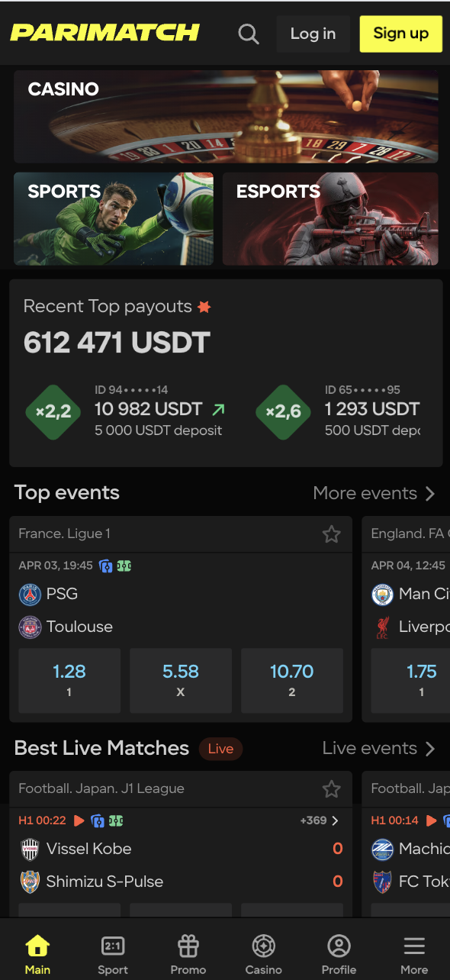Expand the +369 markets arrow
The image size is (450, 980).
(x=335, y=820)
